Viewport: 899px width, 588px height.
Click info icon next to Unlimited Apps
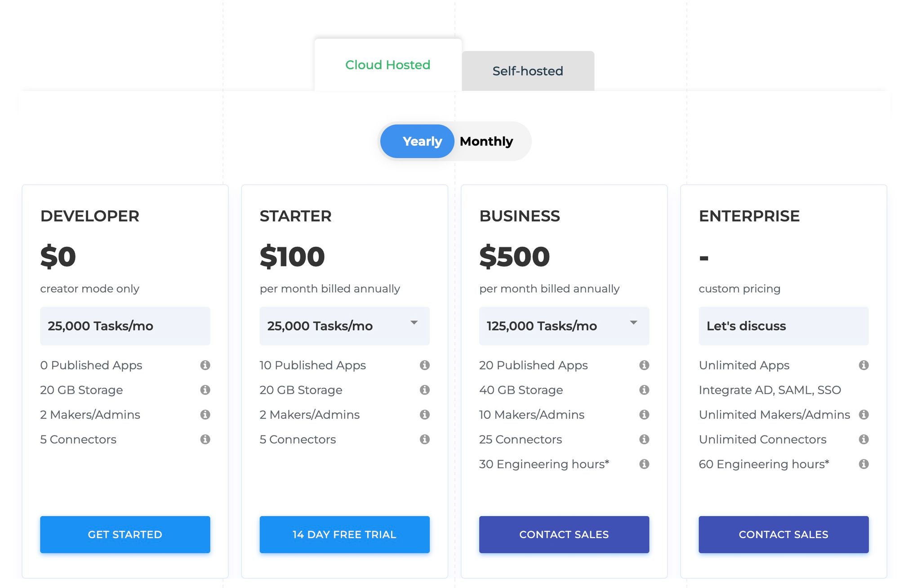point(863,365)
